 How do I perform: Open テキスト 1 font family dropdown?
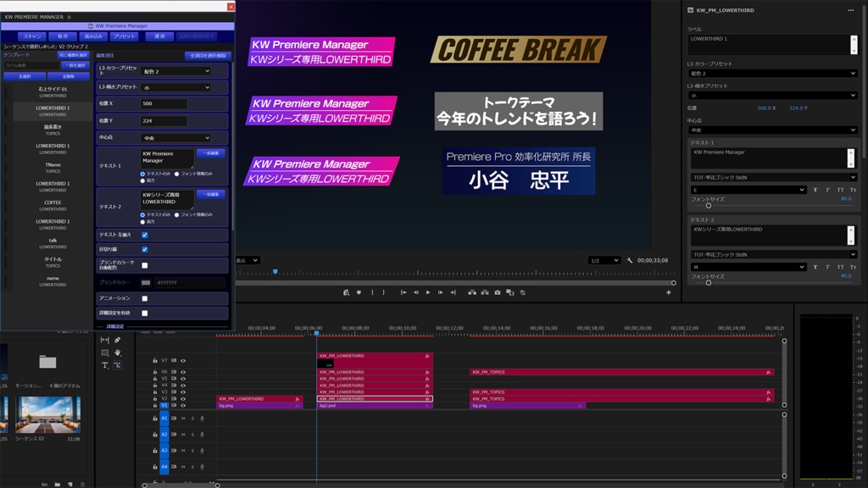[x=773, y=177]
